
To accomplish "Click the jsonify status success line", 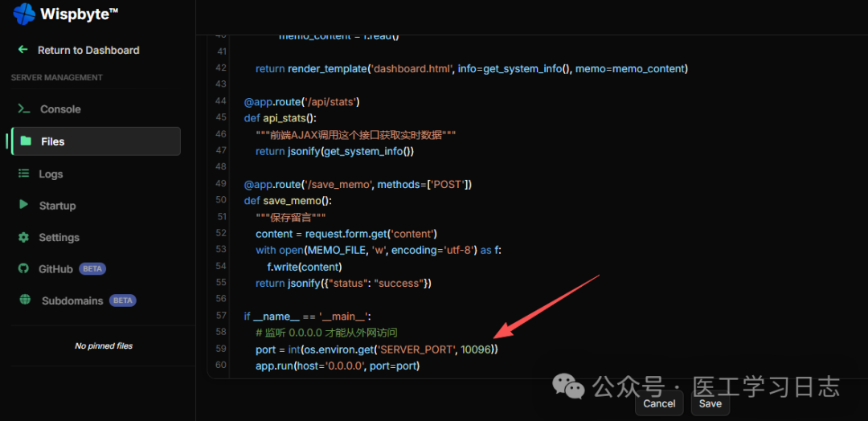I will point(343,284).
